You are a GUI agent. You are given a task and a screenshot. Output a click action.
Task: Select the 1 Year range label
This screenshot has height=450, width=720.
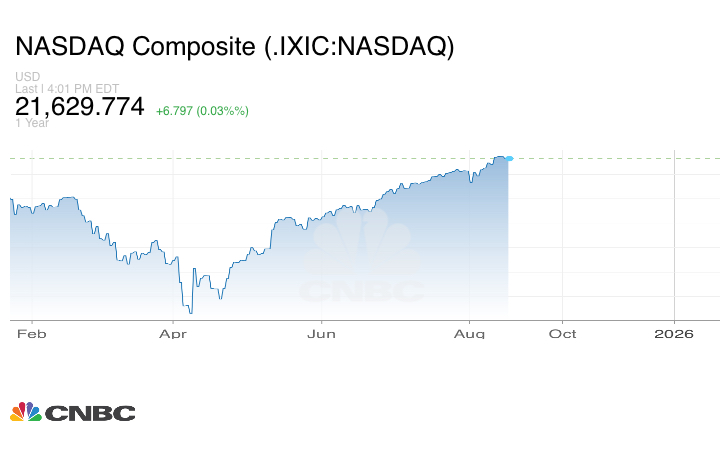(x=31, y=124)
